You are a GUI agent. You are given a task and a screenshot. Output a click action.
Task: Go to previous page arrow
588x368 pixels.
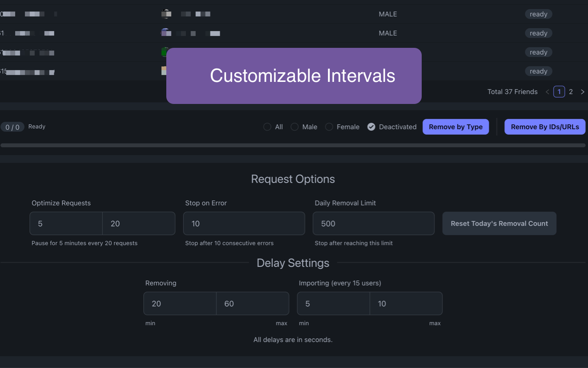click(547, 92)
